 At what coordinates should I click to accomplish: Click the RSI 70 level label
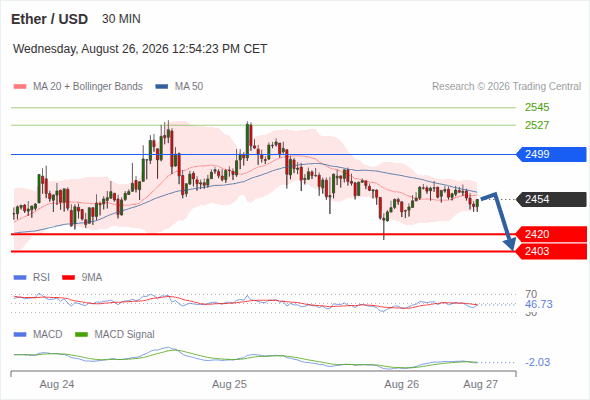coord(531,294)
